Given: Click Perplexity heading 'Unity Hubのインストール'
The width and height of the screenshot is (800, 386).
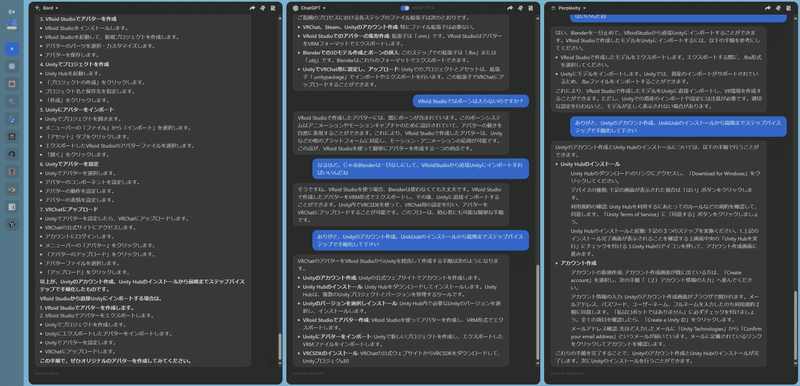Looking at the screenshot, I should tap(590, 164).
